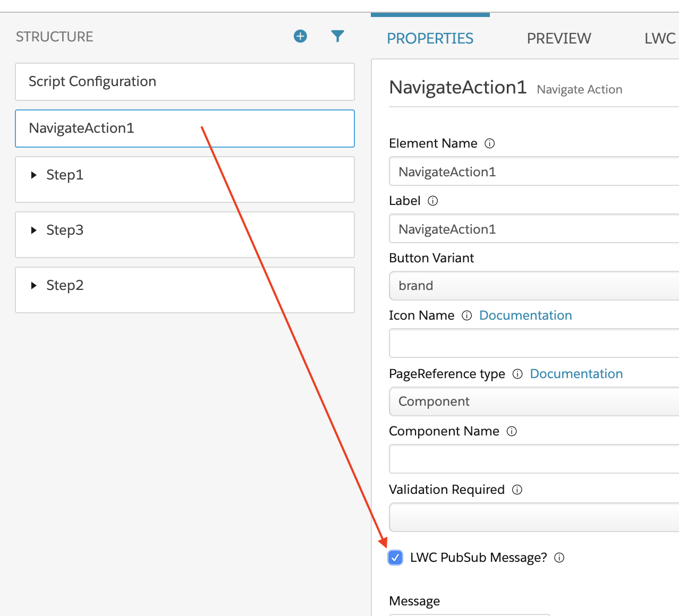Switch to the Preview tab

point(558,38)
